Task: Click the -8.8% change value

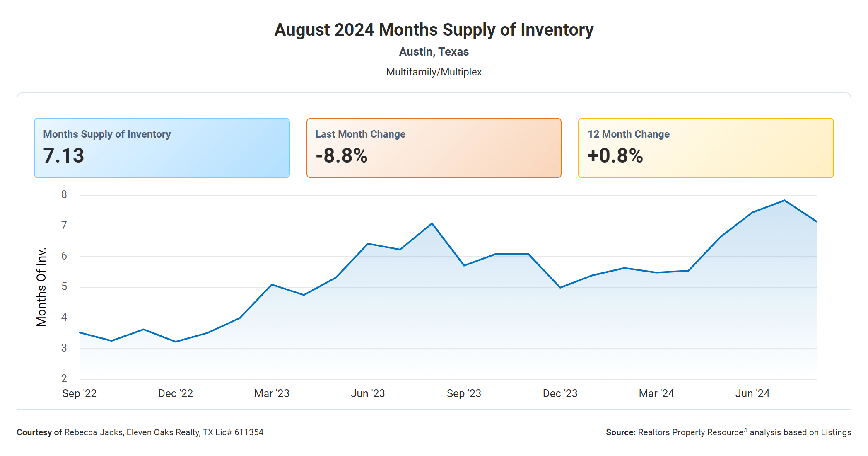Action: pyautogui.click(x=342, y=156)
